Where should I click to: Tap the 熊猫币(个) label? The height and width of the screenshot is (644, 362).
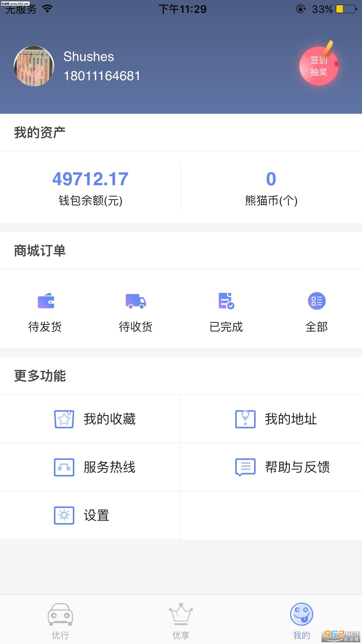coord(271,200)
